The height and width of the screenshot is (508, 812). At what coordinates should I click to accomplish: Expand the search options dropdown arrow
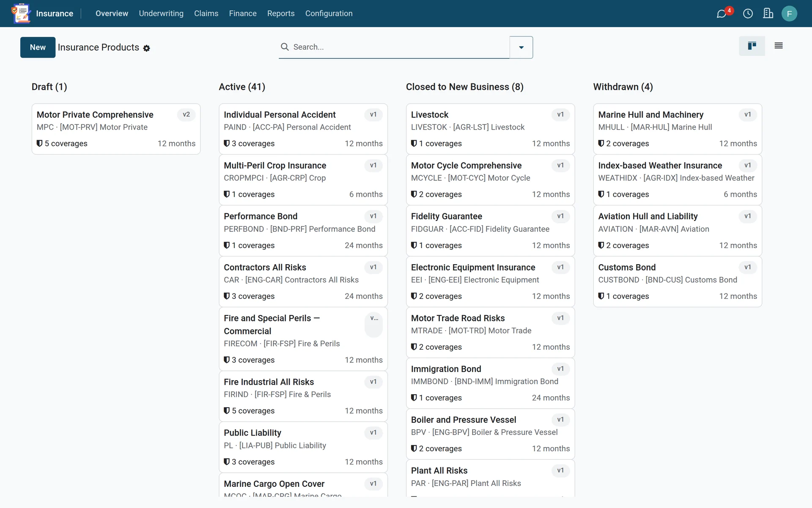[521, 47]
